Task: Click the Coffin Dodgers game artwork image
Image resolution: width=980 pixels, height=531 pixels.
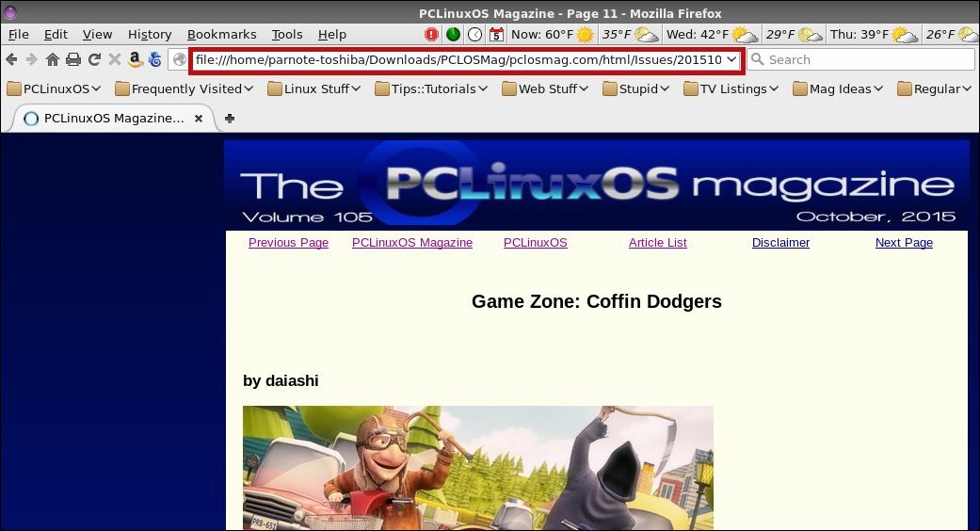Action: [478, 468]
